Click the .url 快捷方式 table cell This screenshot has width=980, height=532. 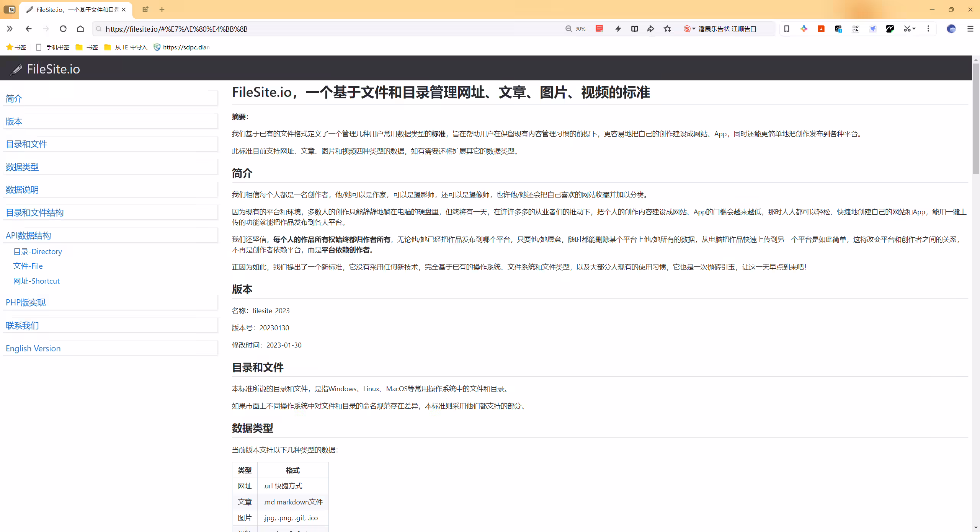coord(293,486)
